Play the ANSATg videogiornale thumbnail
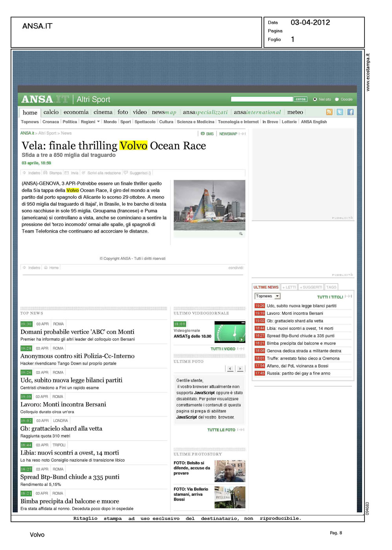The width and height of the screenshot is (392, 550). 230,332
